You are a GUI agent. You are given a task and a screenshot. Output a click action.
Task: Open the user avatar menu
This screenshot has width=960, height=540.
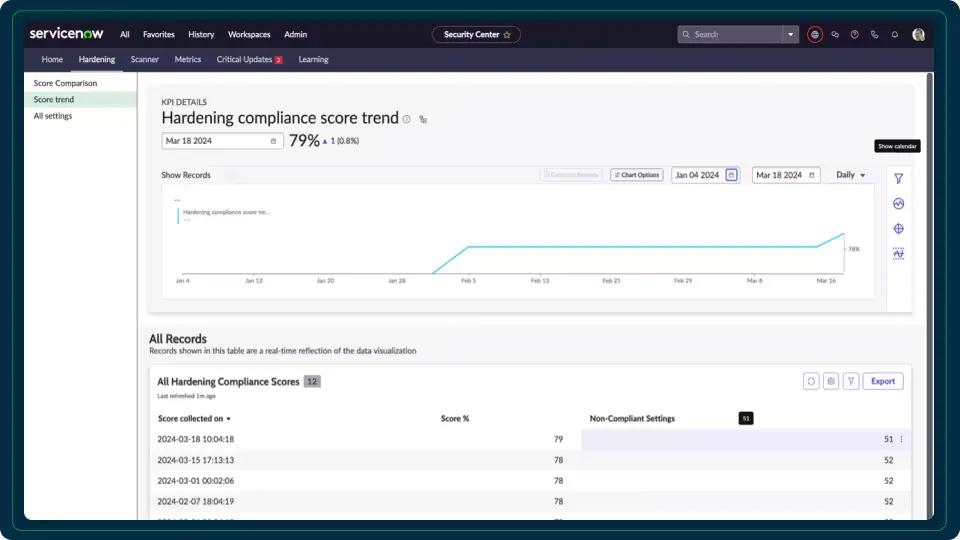918,35
